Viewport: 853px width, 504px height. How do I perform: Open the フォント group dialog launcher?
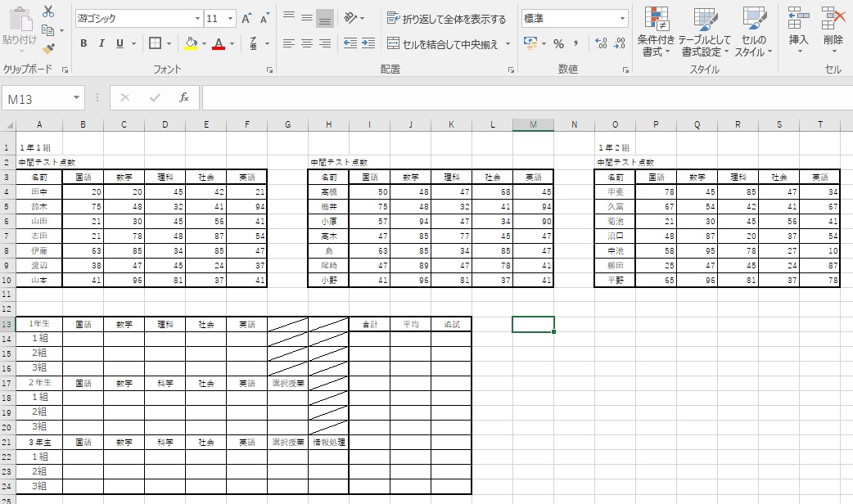tap(270, 71)
